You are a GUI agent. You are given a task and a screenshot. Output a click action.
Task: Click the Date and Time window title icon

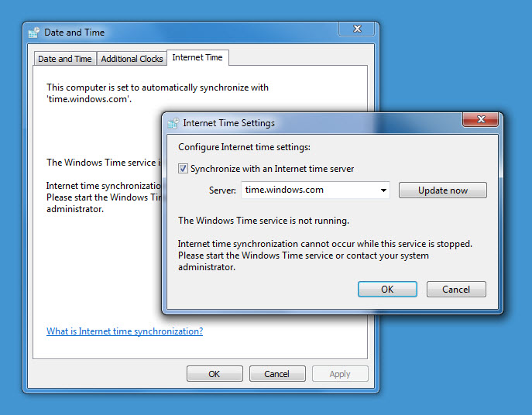[x=34, y=33]
